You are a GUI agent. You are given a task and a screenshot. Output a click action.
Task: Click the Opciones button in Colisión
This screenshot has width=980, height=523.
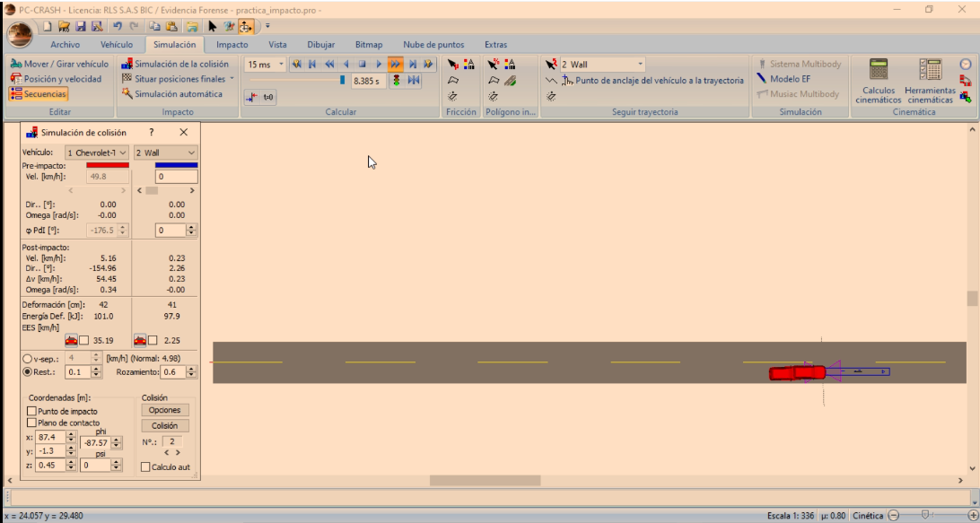click(164, 410)
